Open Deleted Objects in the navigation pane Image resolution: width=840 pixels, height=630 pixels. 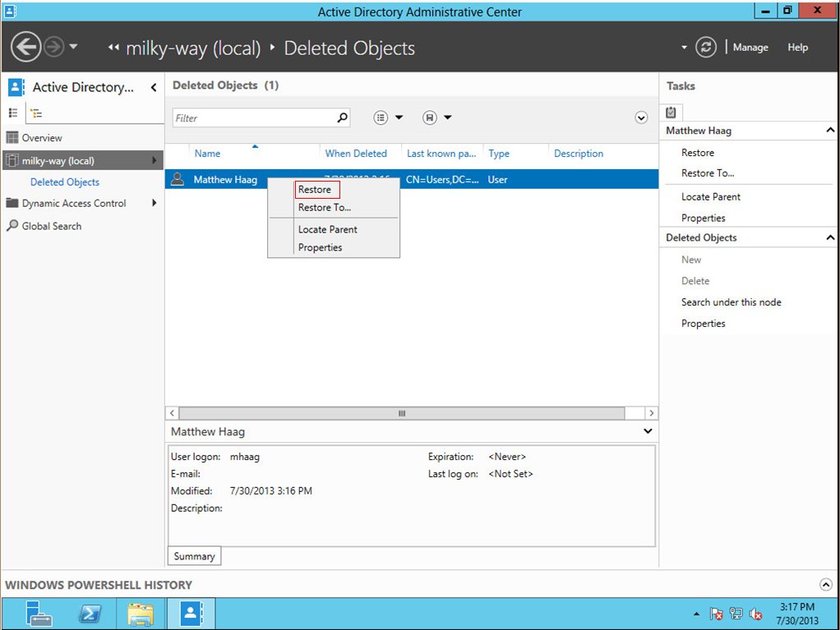pos(65,182)
